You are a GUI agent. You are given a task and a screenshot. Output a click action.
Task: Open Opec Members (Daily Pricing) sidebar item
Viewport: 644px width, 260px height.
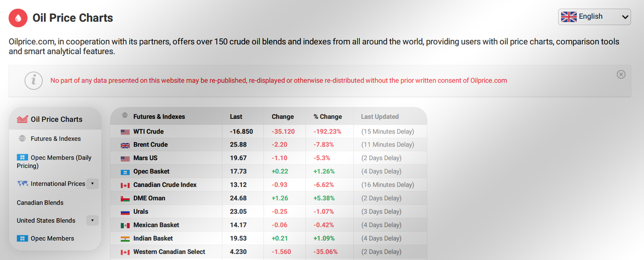pyautogui.click(x=54, y=161)
